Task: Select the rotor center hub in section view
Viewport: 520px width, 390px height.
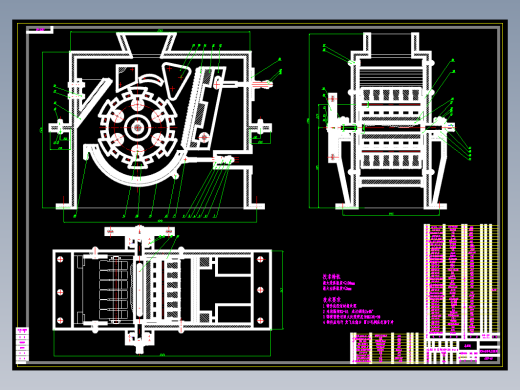Action: coord(137,127)
